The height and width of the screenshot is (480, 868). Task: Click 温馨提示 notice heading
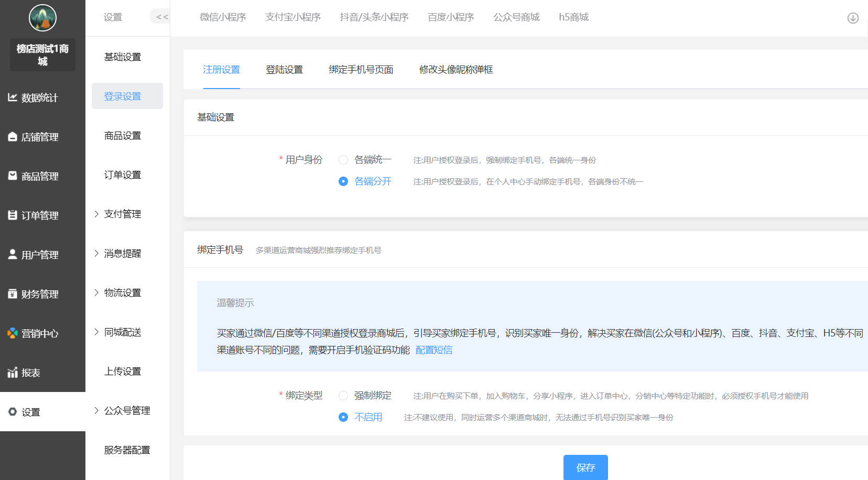tap(235, 303)
